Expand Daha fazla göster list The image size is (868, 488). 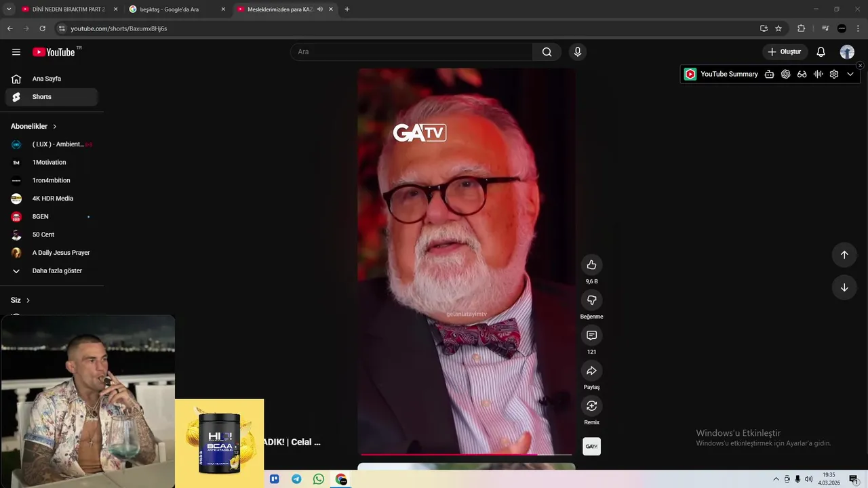click(52, 271)
